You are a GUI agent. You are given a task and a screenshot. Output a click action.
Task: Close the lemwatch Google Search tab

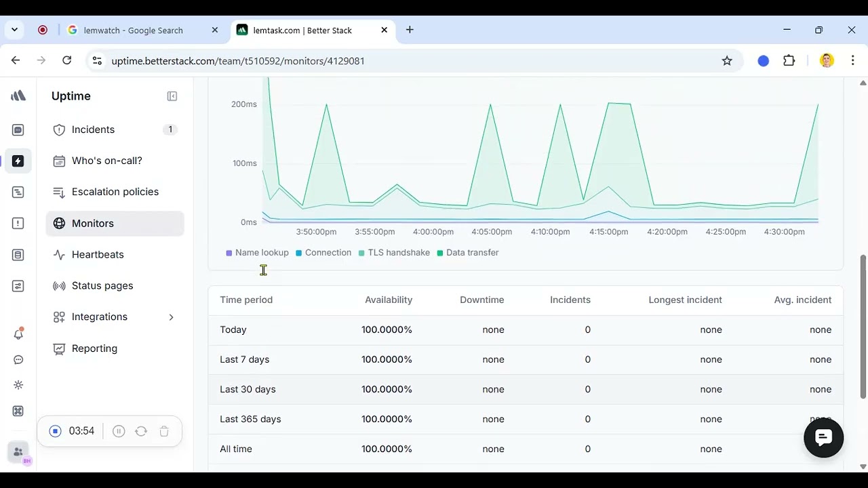215,30
